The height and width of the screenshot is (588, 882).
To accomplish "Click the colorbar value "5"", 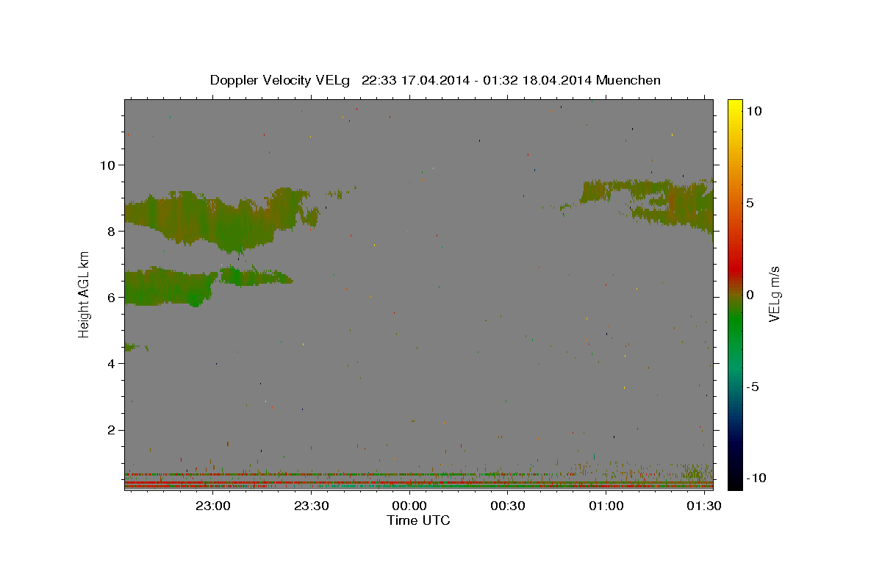I will tap(751, 203).
